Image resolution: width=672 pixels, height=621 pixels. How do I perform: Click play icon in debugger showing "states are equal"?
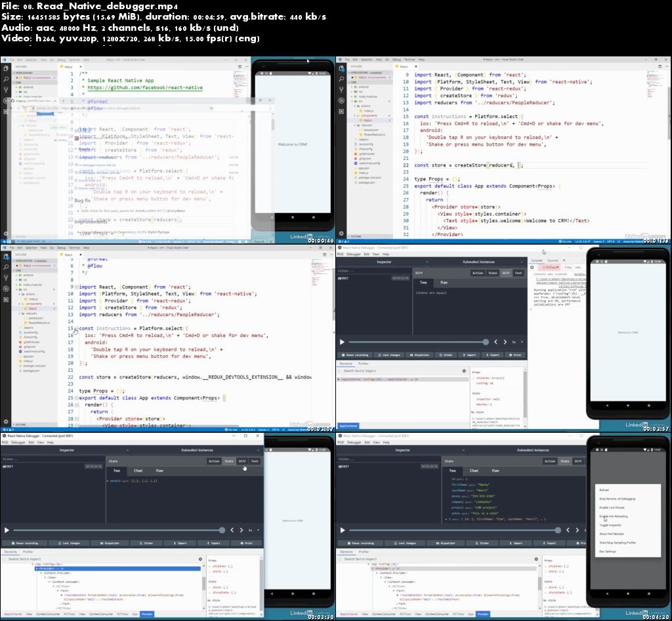point(342,342)
